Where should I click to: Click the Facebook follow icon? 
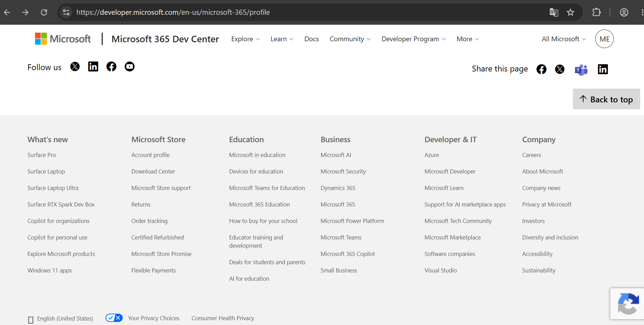click(111, 67)
